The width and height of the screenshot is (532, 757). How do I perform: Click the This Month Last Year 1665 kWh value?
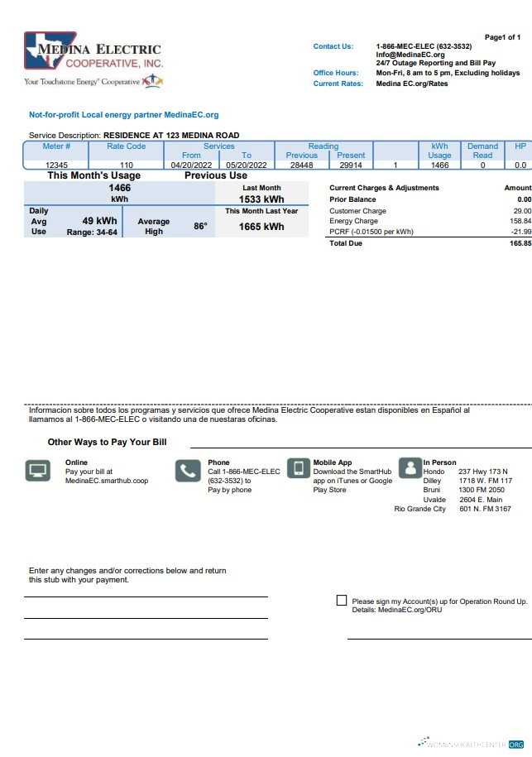(x=261, y=227)
